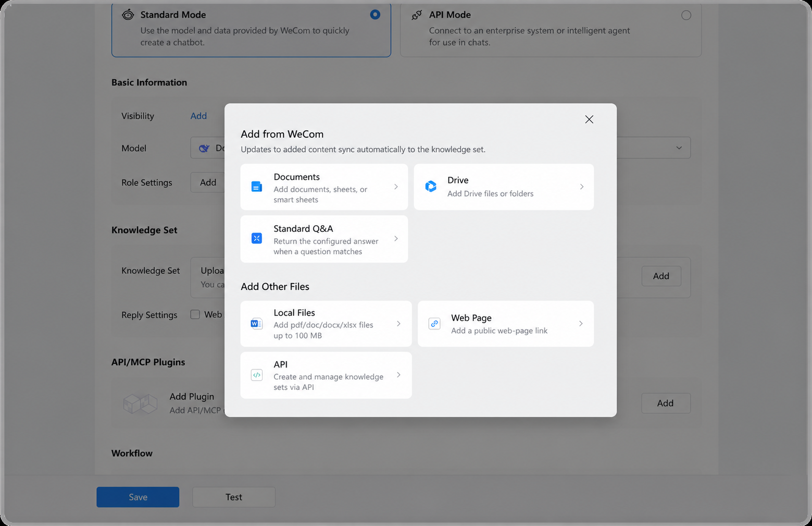Open the Local Files option title
Image resolution: width=812 pixels, height=526 pixels.
point(294,312)
